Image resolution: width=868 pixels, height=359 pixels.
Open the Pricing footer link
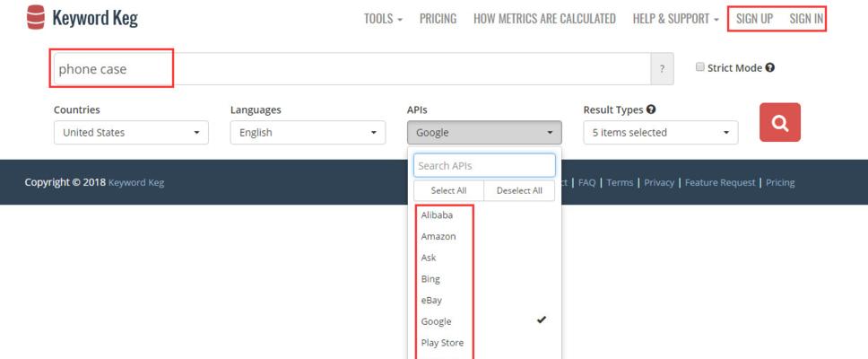780,182
